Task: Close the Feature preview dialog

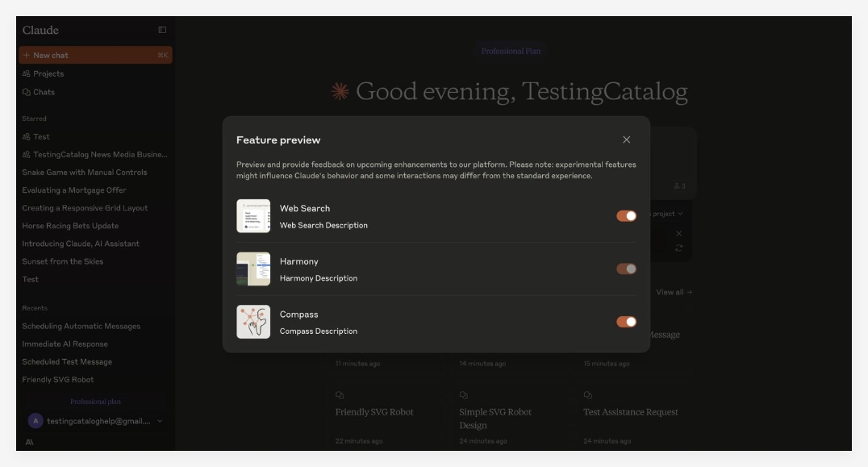Action: (627, 140)
